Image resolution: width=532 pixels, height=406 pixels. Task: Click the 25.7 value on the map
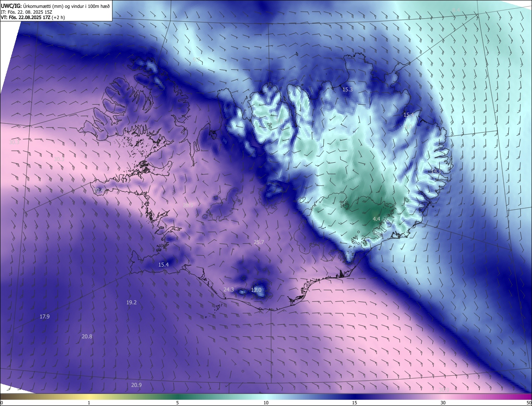(x=259, y=242)
